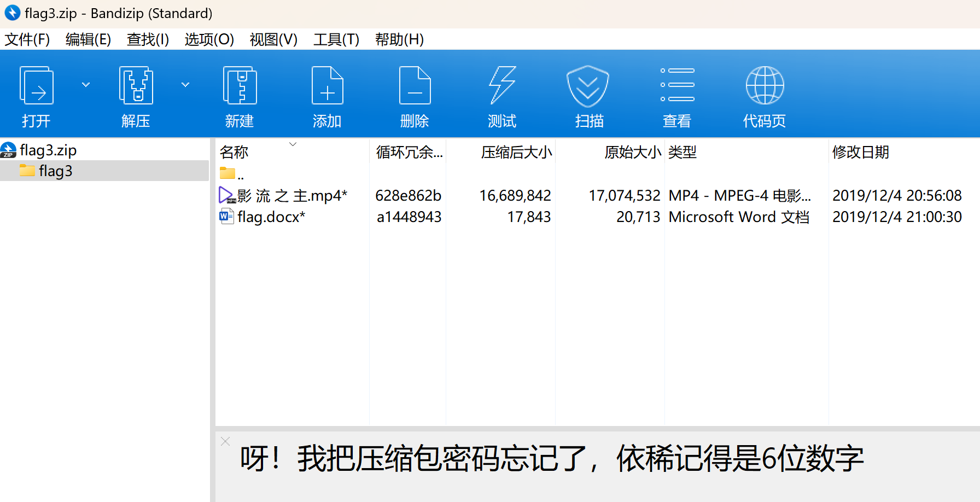
Task: Click type 'MP4 - MPEG-4 电影...'
Action: pos(740,195)
